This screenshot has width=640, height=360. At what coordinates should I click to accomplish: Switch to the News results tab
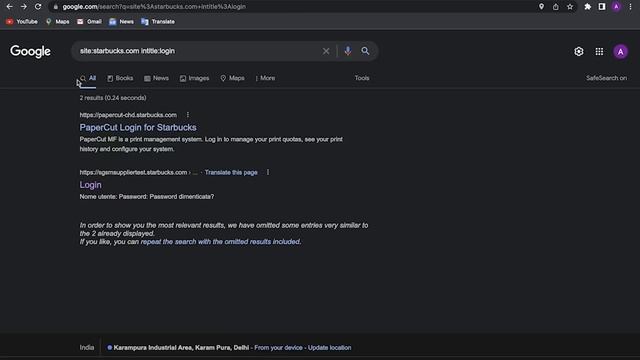click(x=156, y=78)
